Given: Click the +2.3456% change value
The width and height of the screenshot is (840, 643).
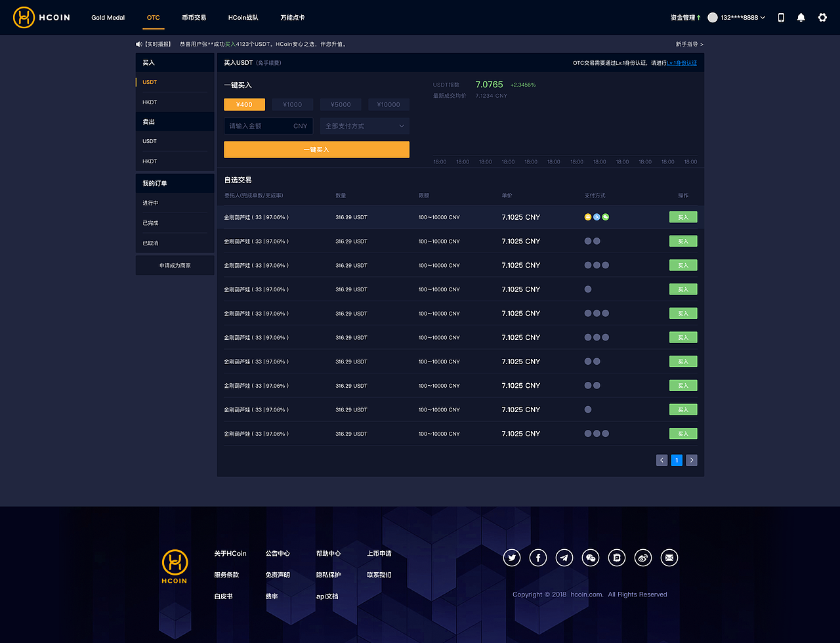Looking at the screenshot, I should point(523,85).
